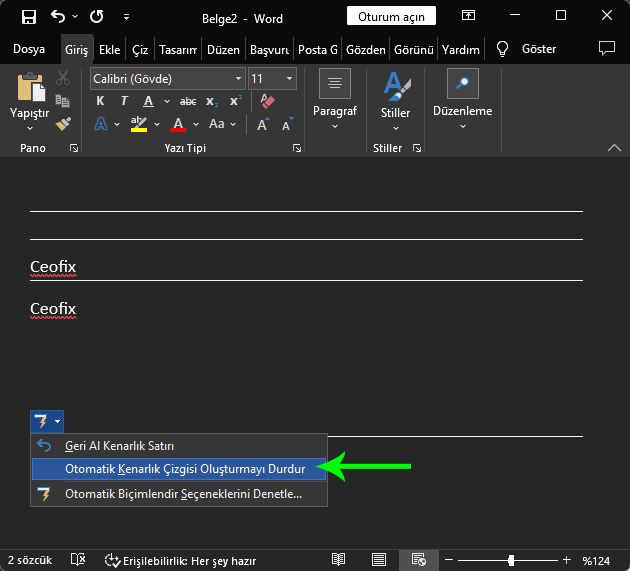This screenshot has width=630, height=571.
Task: Open the Yardım ribbon tab
Action: tap(461, 50)
